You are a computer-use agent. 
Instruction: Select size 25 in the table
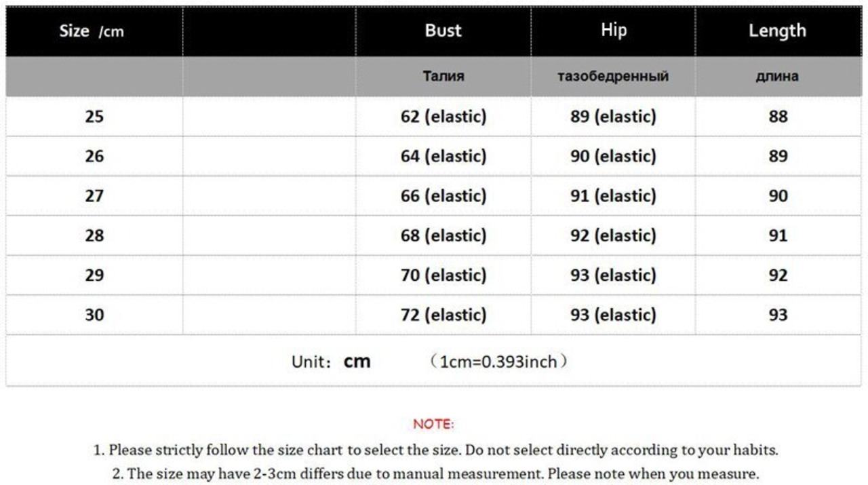(94, 117)
